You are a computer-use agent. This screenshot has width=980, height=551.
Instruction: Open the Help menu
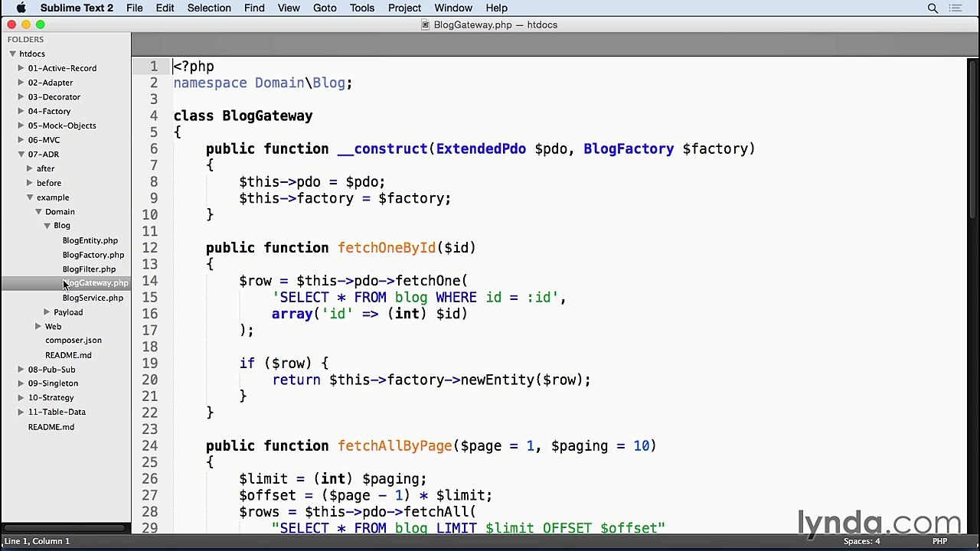click(x=496, y=8)
